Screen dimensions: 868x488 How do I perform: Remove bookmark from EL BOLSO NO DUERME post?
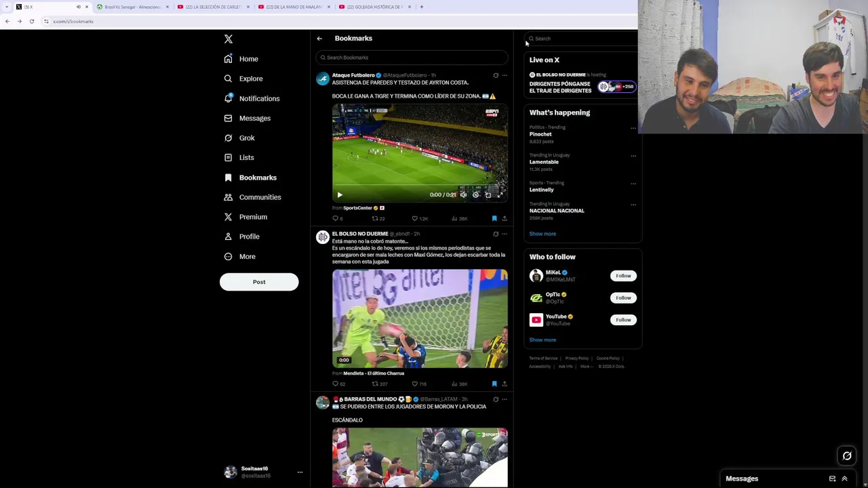coord(494,384)
